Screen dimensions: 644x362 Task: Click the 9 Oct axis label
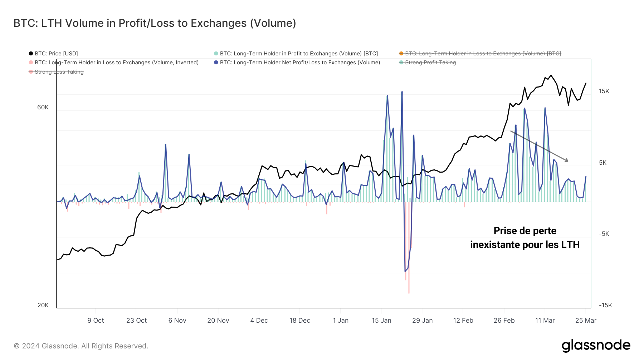(96, 321)
